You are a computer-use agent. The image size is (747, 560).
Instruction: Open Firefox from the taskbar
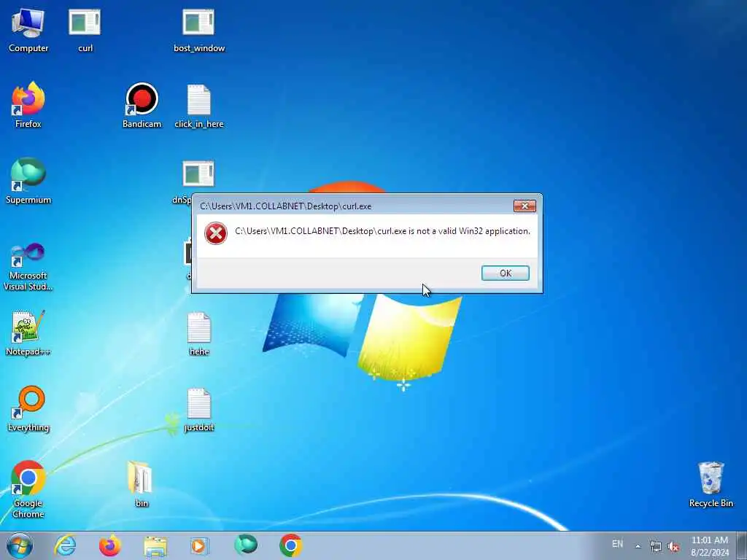(110, 545)
